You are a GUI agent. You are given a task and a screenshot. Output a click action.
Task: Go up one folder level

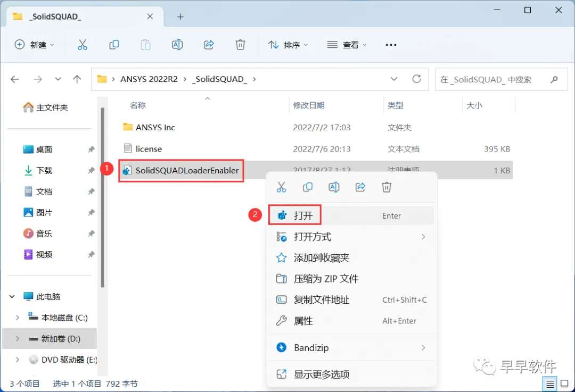point(77,79)
